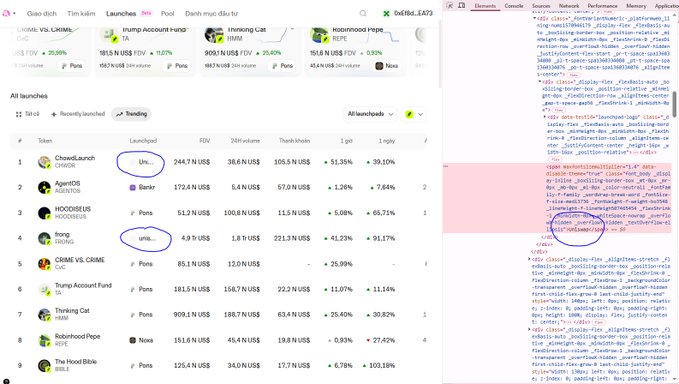Open the Tìm kiếm tab
This screenshot has width=679, height=384.
(x=81, y=13)
